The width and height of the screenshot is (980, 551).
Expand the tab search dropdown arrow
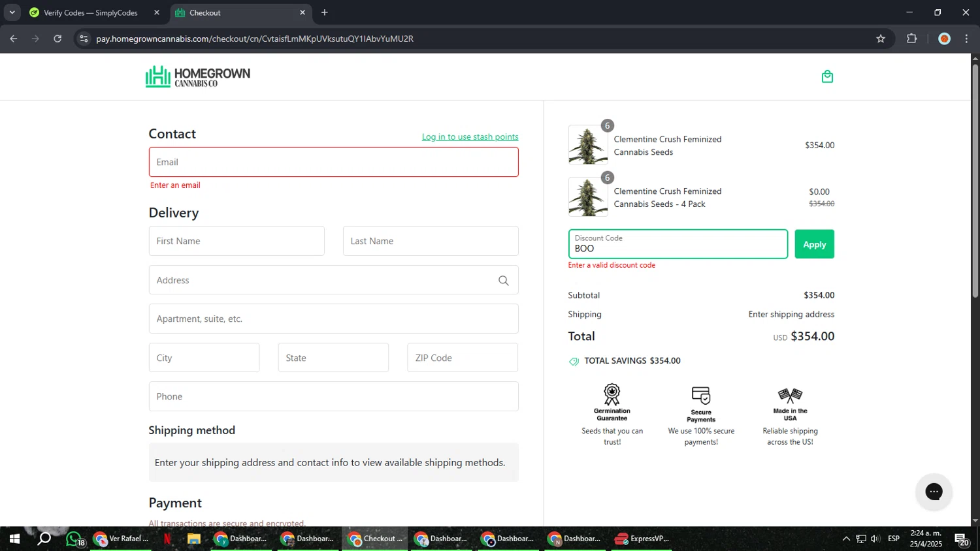coord(12,12)
